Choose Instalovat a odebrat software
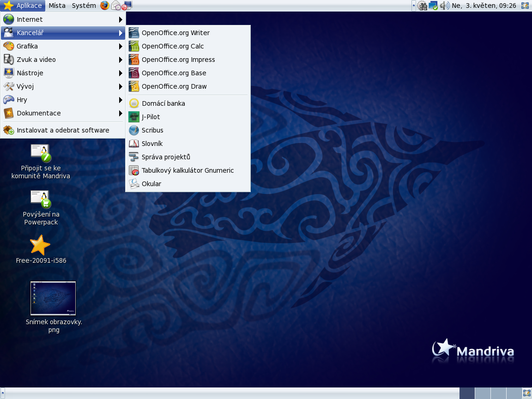The height and width of the screenshot is (399, 532). pyautogui.click(x=63, y=130)
